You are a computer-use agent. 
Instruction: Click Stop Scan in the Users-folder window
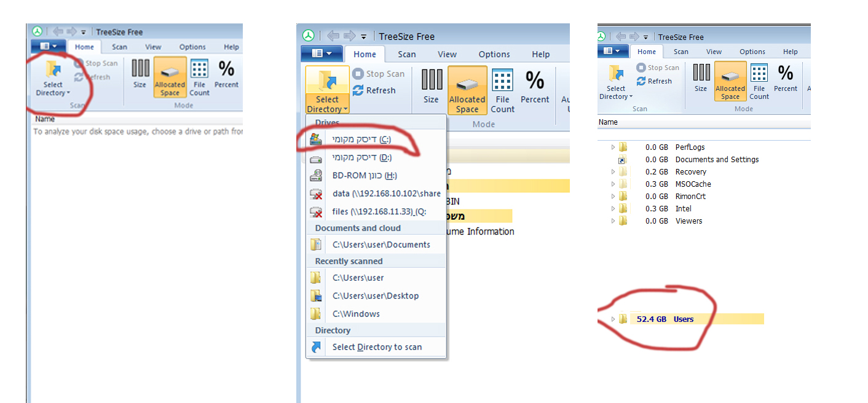click(658, 68)
